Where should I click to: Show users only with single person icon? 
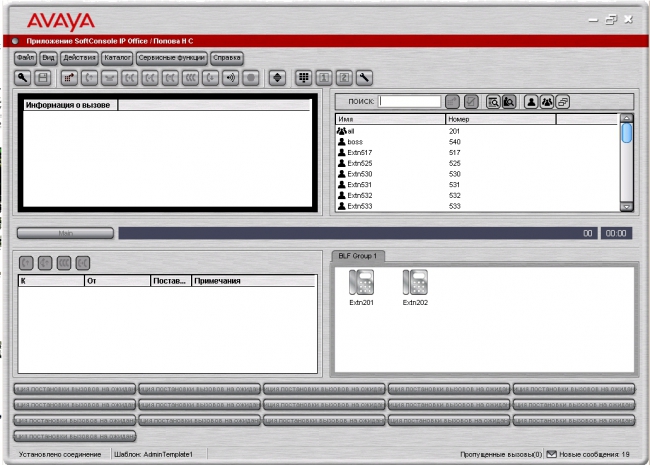[x=531, y=102]
